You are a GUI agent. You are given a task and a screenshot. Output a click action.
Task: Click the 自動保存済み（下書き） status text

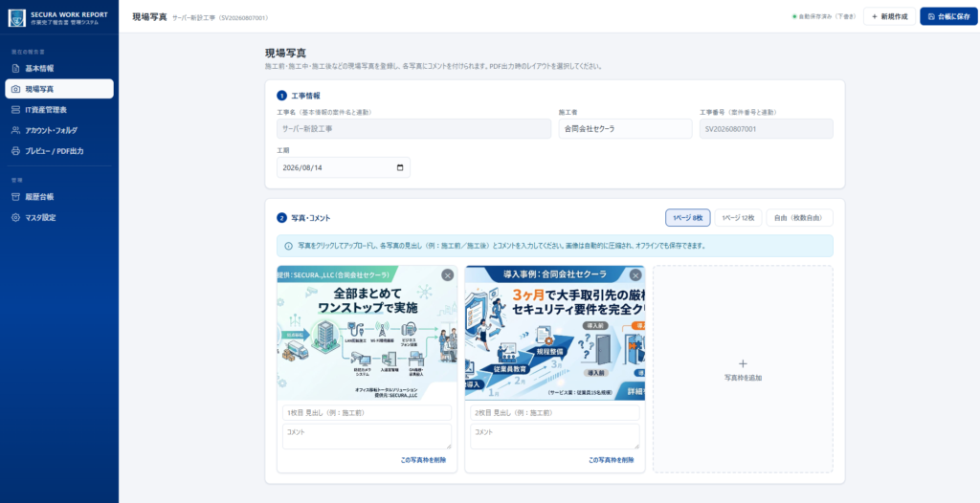point(826,17)
